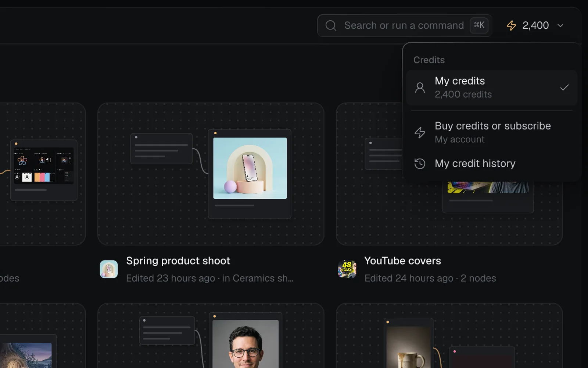Image resolution: width=588 pixels, height=368 pixels.
Task: Open the phone product mockup thumbnail
Action: (x=250, y=168)
